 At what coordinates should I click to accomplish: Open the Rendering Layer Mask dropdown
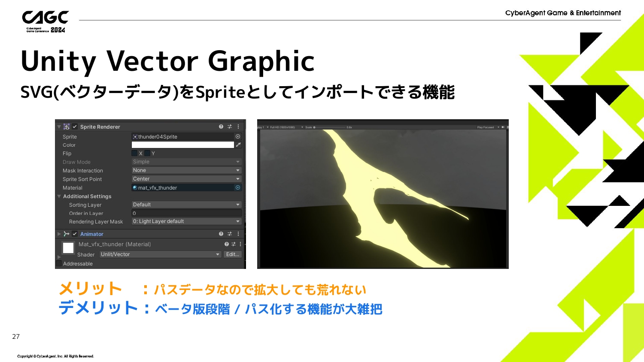pyautogui.click(x=186, y=221)
